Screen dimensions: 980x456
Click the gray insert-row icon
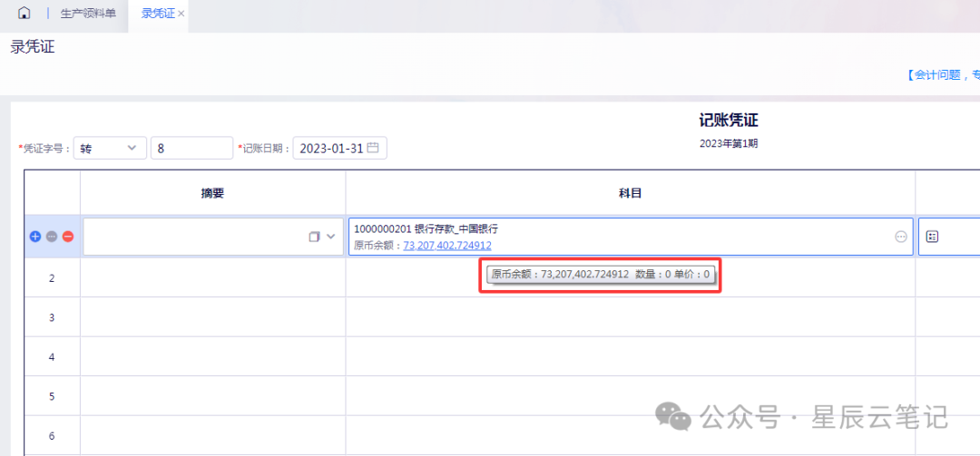(52, 237)
